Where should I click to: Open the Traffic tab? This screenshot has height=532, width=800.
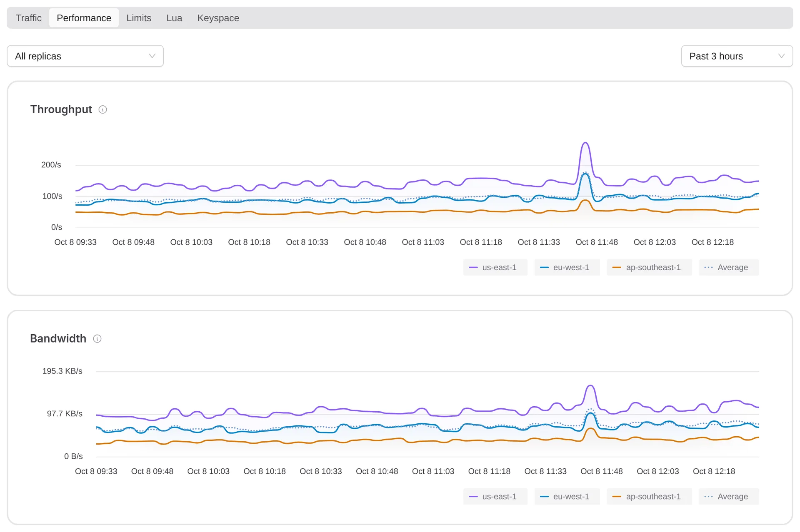[29, 18]
